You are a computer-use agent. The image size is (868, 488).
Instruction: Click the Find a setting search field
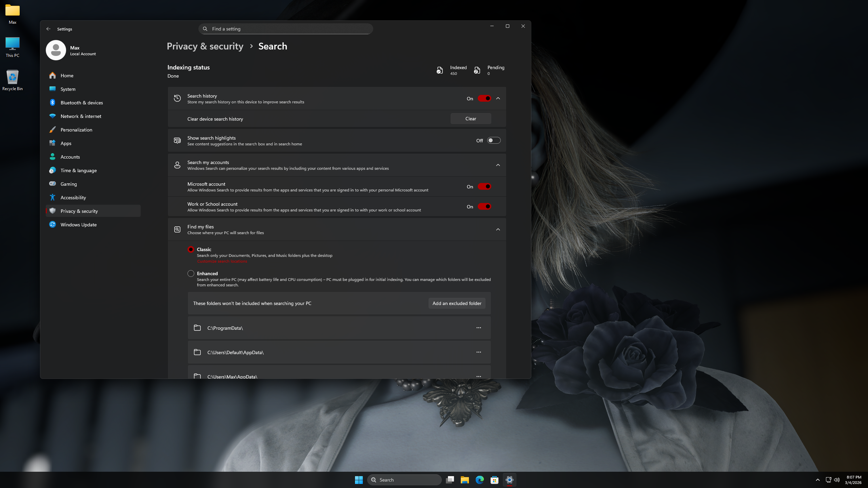286,29
